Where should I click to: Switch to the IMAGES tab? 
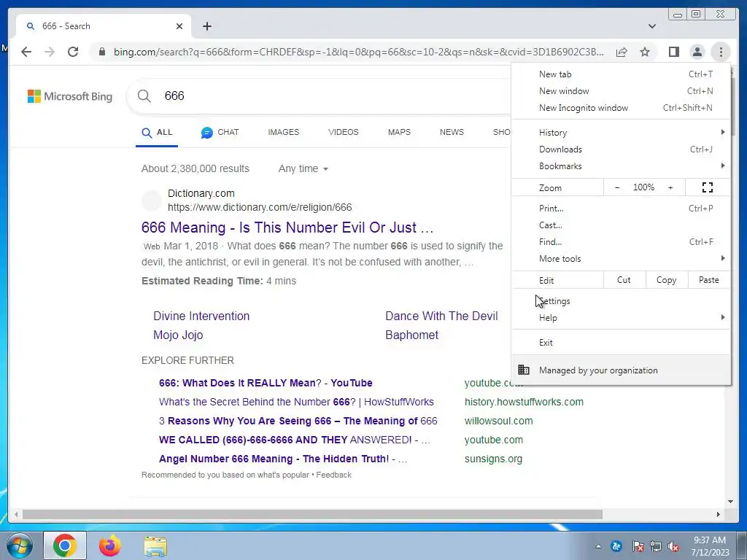(284, 133)
